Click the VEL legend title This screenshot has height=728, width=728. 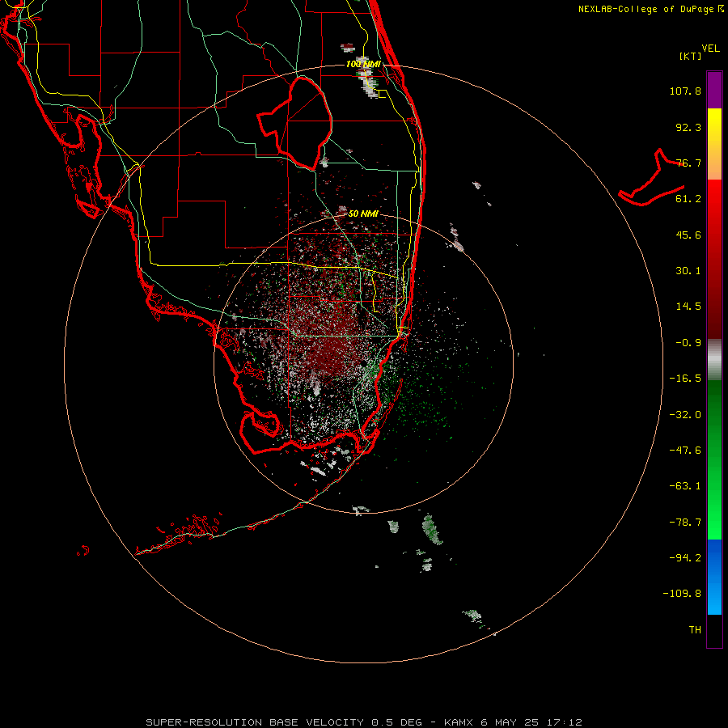tap(710, 49)
